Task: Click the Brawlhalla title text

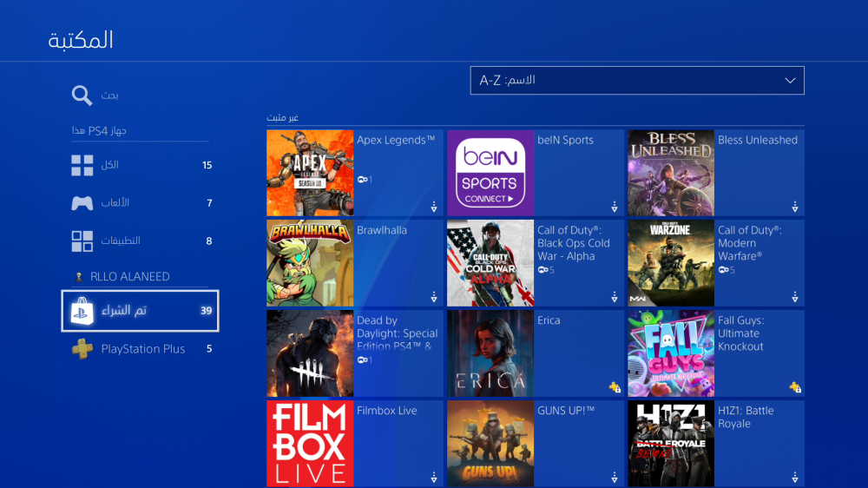Action: (382, 230)
